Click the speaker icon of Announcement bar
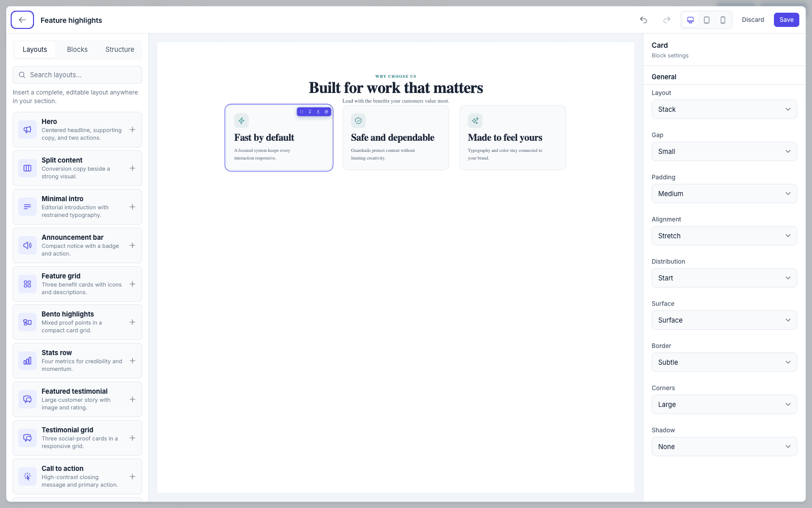The height and width of the screenshot is (508, 812). pos(27,245)
